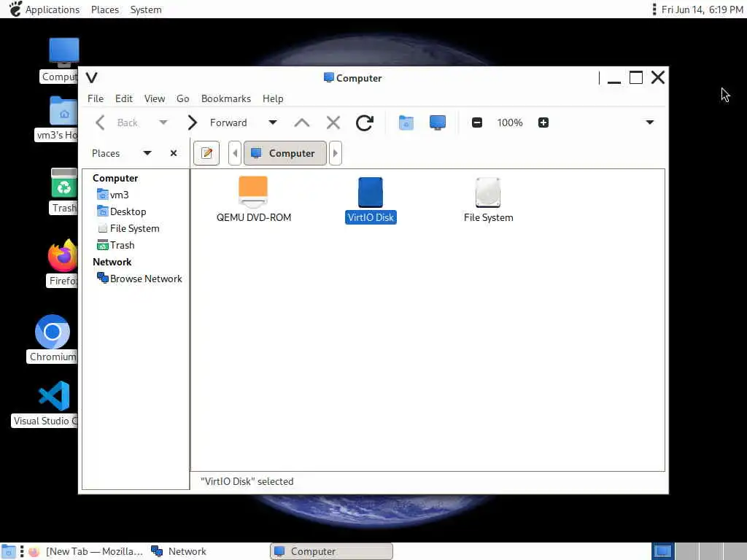Click the right path scroll arrow
Image resolution: width=747 pixels, height=560 pixels.
336,153
